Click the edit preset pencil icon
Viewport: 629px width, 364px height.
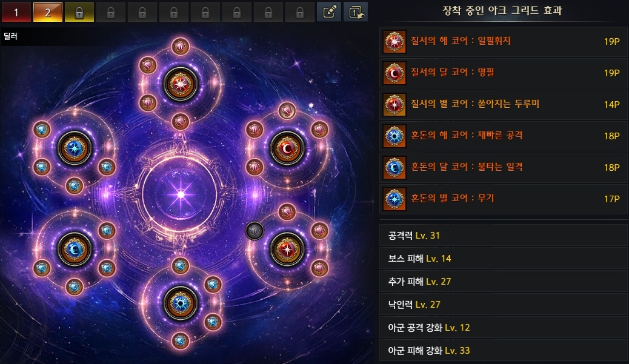[329, 12]
